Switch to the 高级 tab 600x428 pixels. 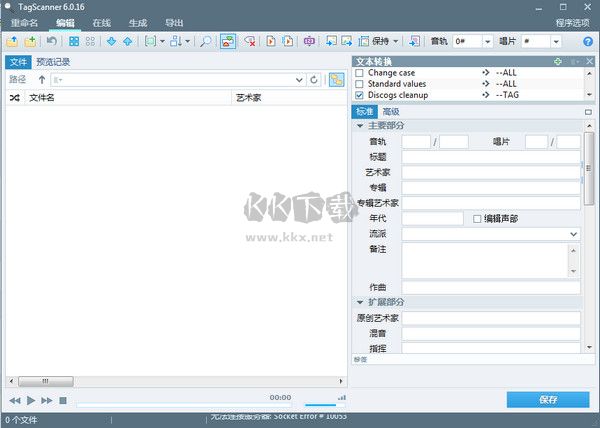point(390,112)
